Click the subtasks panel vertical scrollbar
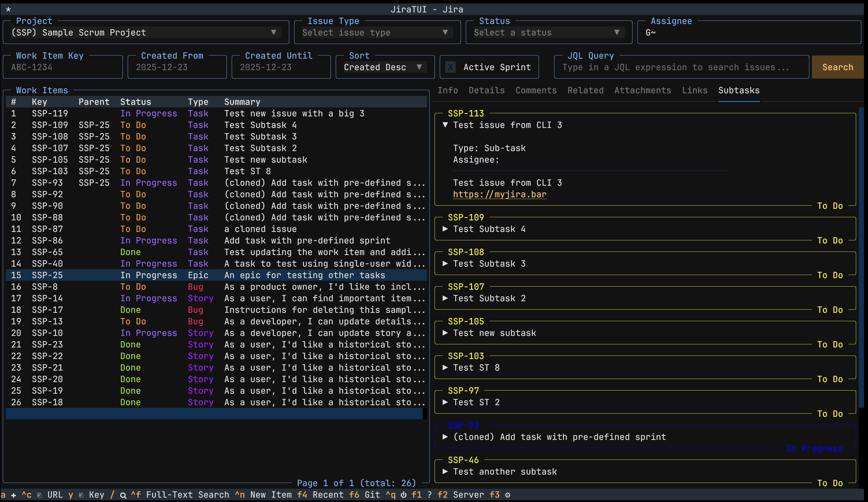This screenshot has height=502, width=868. tap(861, 258)
